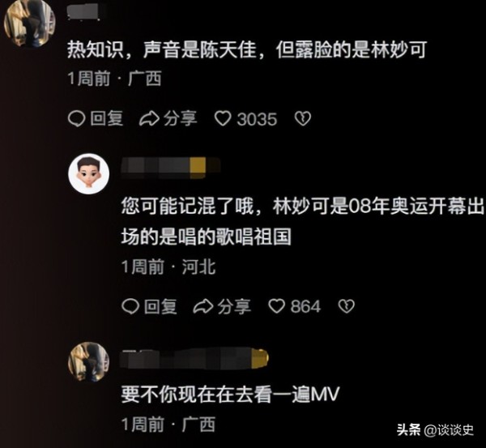Open the cartoon-face avatar profile
This screenshot has height=448, width=486.
point(89,173)
